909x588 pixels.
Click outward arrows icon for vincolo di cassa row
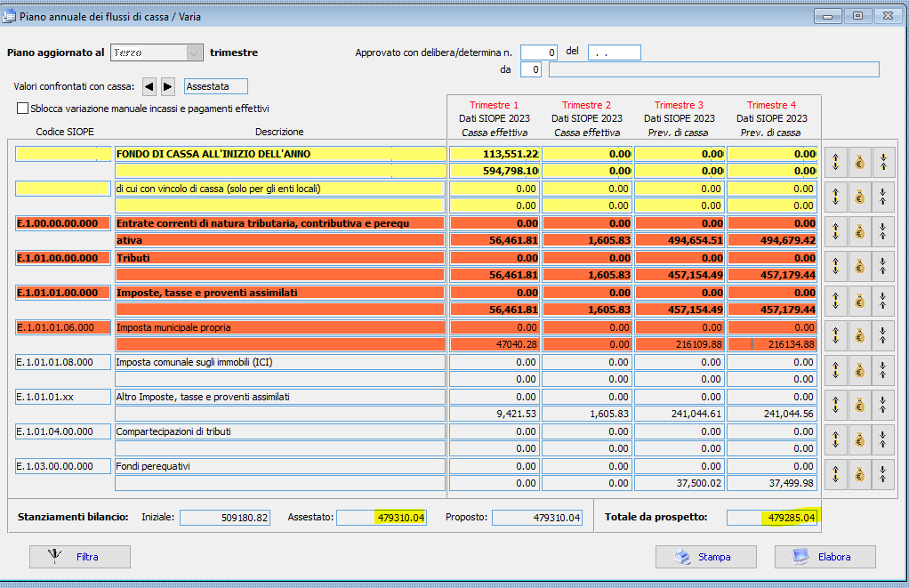click(x=835, y=196)
